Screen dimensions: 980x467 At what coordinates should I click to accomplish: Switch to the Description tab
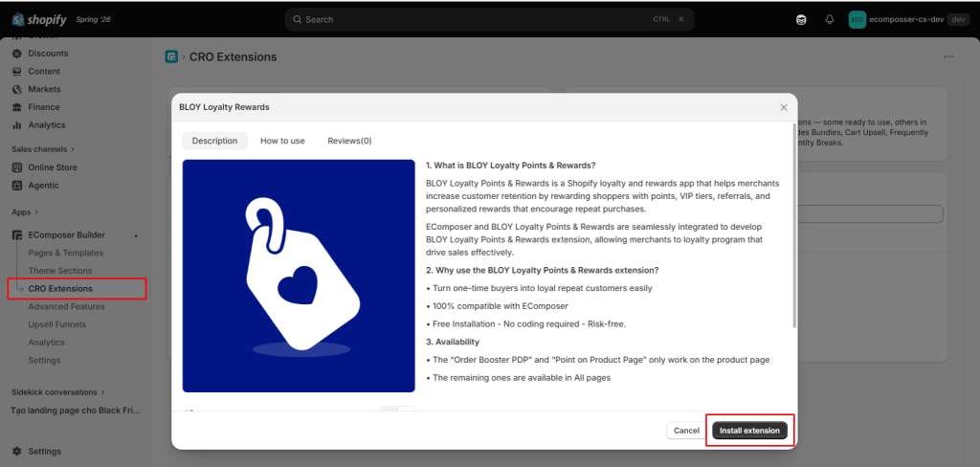(215, 141)
